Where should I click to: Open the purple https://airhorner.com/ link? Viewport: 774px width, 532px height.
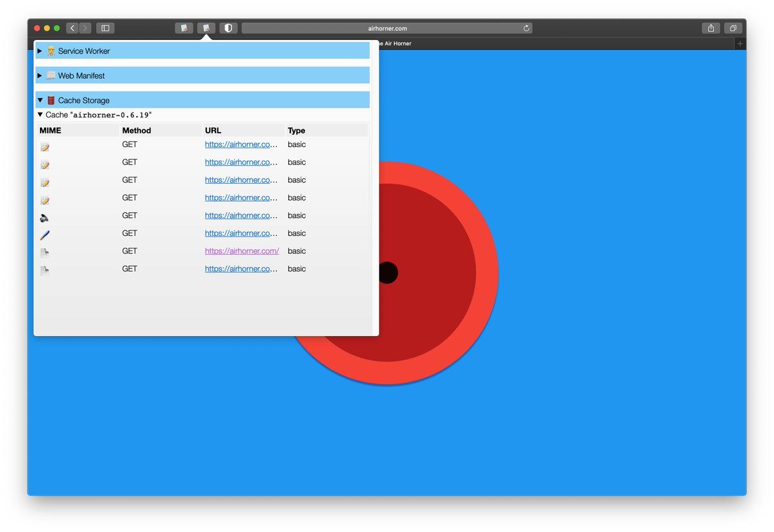(x=242, y=251)
